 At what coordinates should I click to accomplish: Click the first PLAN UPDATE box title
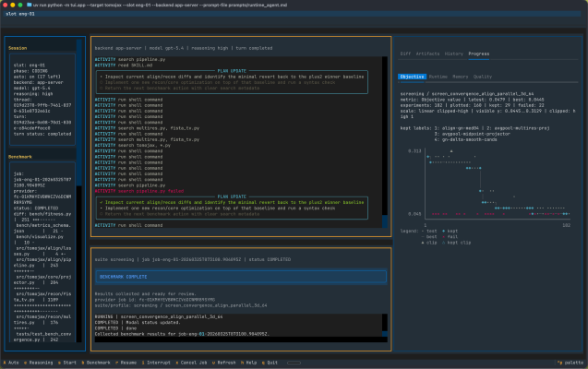pyautogui.click(x=232, y=71)
